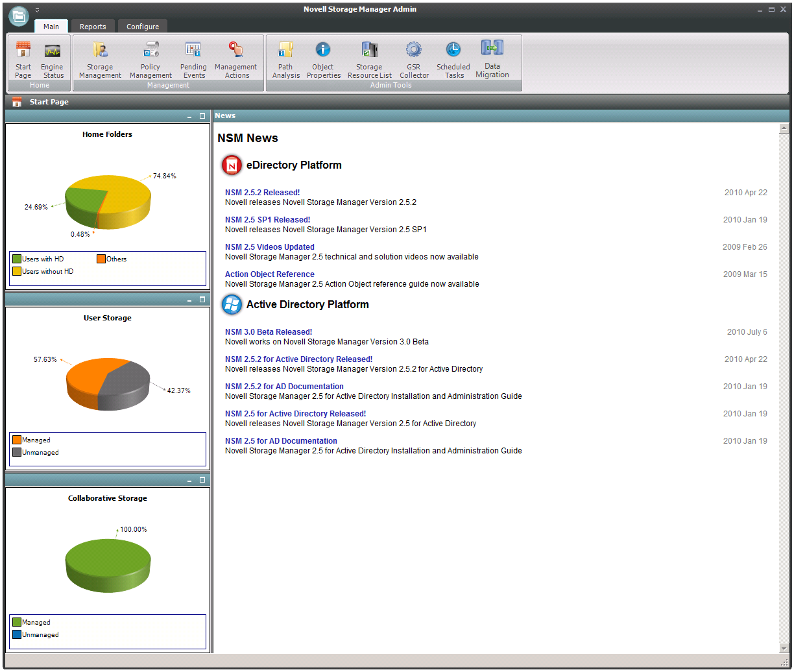794x672 pixels.
Task: Click the window resize grip in status bar
Action: tap(784, 662)
